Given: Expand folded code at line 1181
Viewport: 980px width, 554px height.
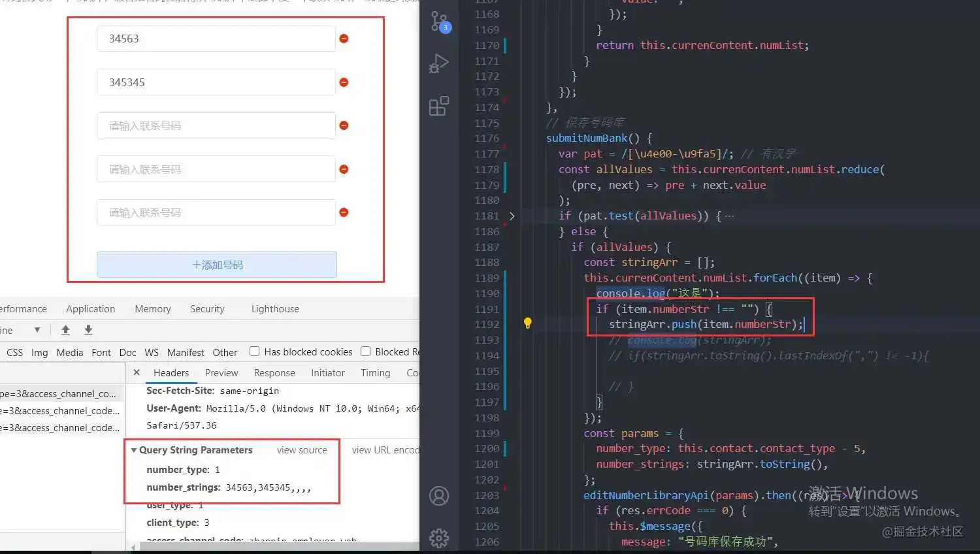Looking at the screenshot, I should (x=512, y=216).
